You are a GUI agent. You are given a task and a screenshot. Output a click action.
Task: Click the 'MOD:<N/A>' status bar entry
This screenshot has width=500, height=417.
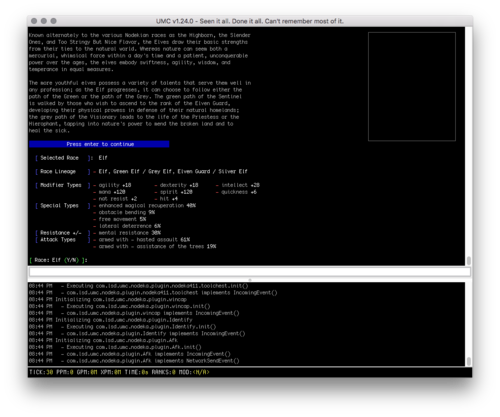click(194, 372)
